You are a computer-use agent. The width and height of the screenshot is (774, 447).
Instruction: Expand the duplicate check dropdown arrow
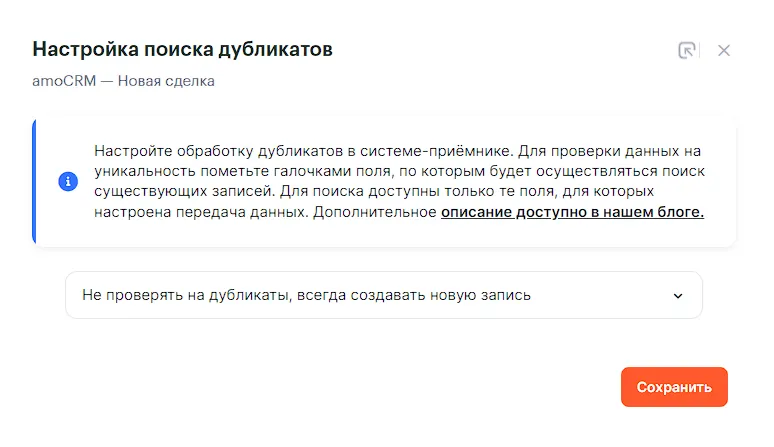pyautogui.click(x=677, y=296)
